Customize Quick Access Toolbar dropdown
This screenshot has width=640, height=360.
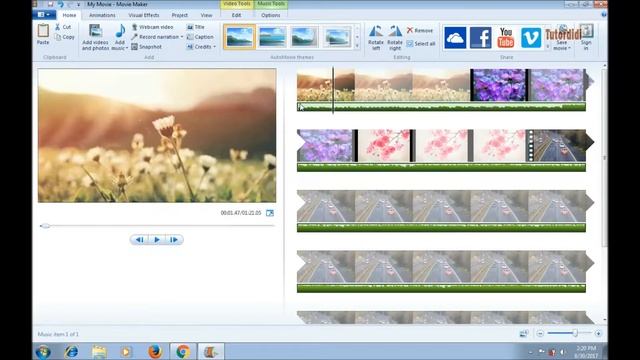78,4
